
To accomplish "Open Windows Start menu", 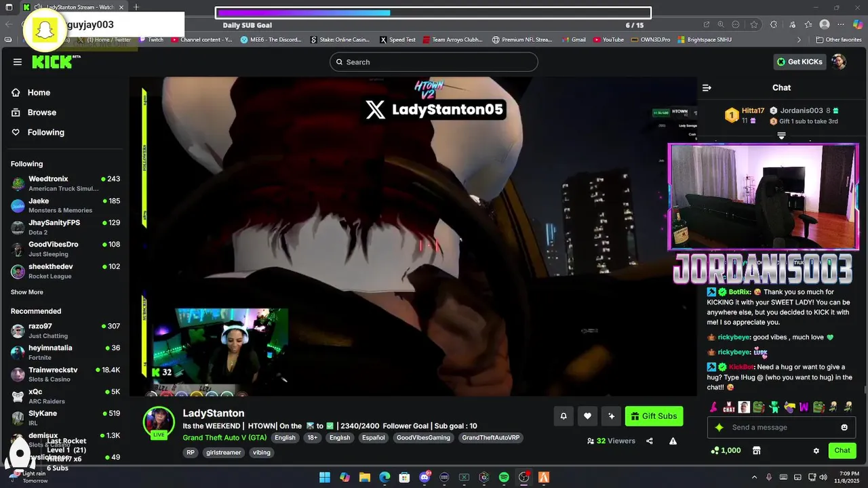I will pyautogui.click(x=325, y=477).
